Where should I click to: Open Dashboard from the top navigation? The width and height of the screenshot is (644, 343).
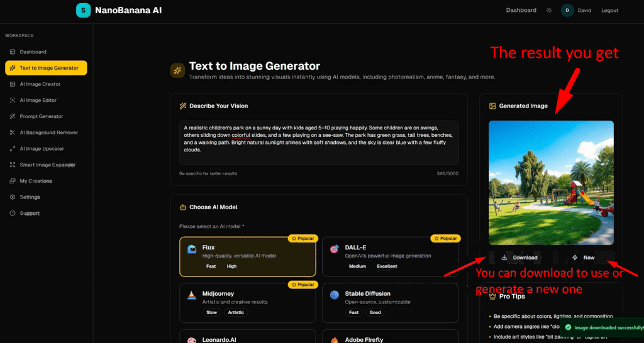(x=521, y=10)
